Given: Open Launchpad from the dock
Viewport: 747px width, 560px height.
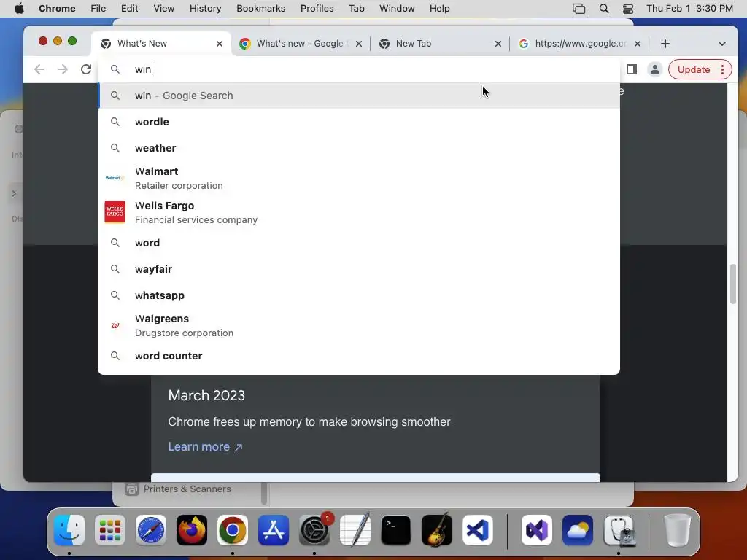Looking at the screenshot, I should (x=110, y=530).
